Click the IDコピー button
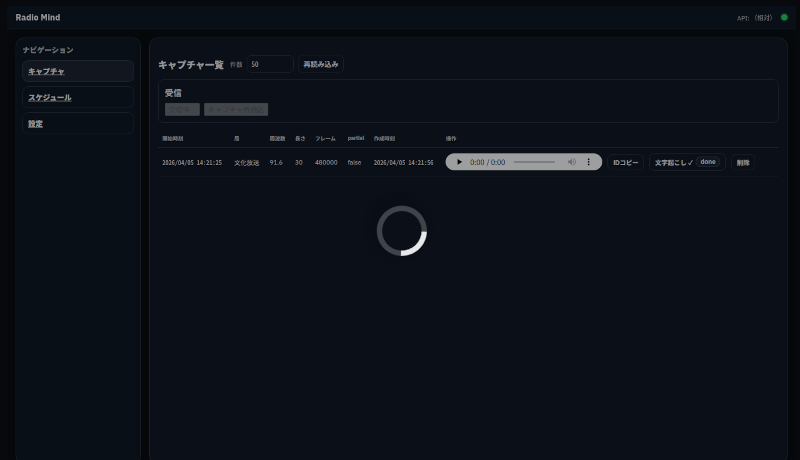The height and width of the screenshot is (460, 800). tap(625, 162)
